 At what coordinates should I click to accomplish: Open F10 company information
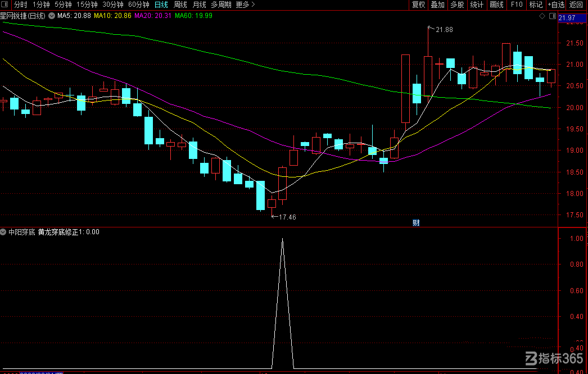click(517, 4)
